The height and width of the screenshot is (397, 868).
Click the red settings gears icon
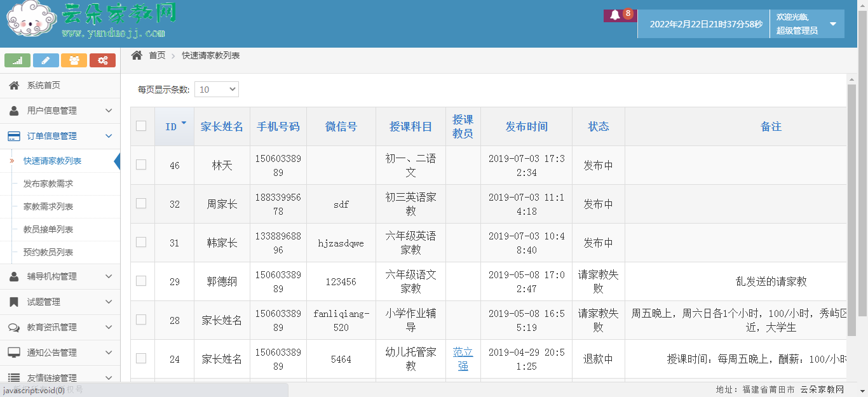pos(102,60)
